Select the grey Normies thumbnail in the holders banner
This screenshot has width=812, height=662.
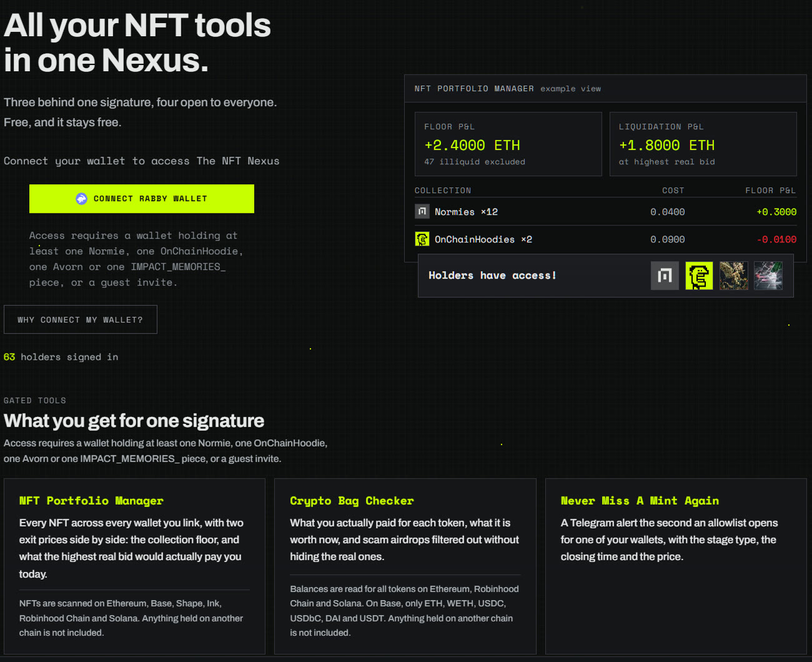coord(665,275)
